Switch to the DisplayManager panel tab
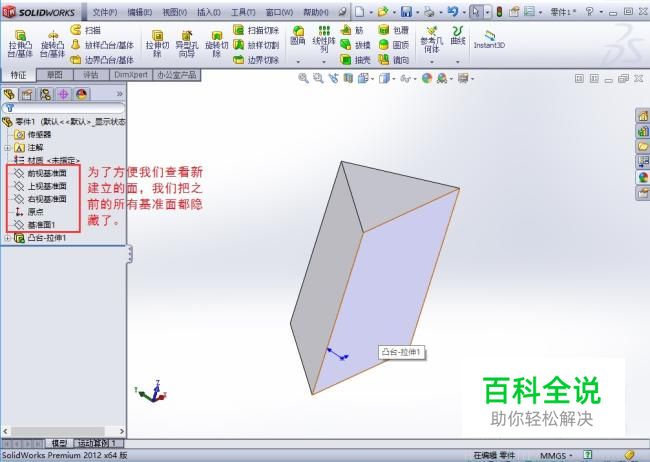This screenshot has width=650, height=462. pyautogui.click(x=82, y=95)
